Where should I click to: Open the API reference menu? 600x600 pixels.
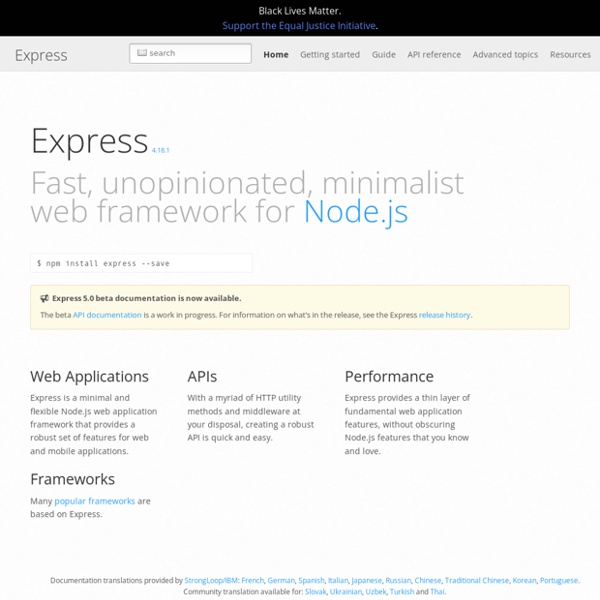434,55
